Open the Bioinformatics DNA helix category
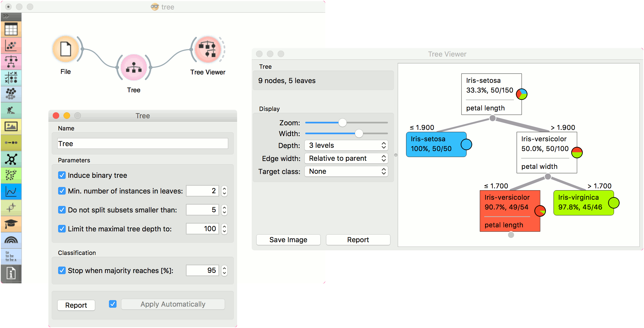This screenshot has width=644, height=328. [11, 208]
